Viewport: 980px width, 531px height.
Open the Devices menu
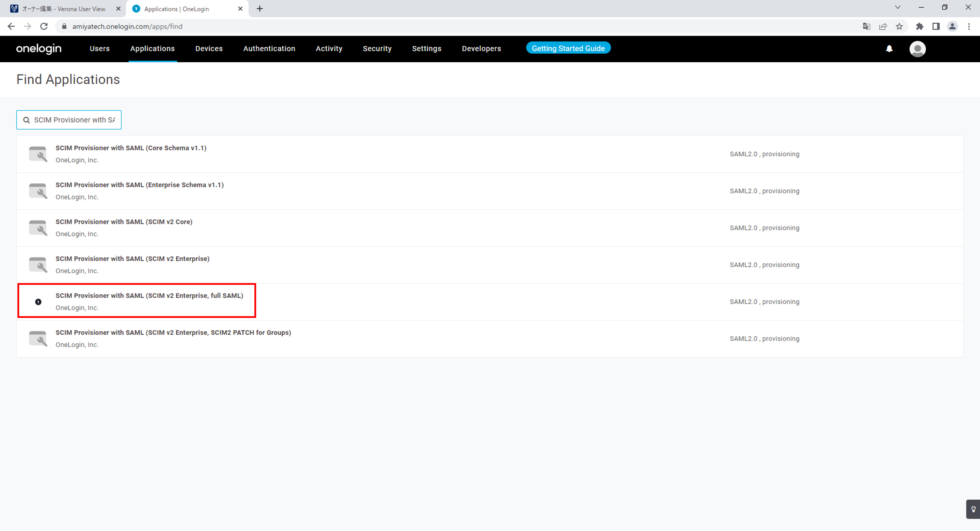[209, 49]
